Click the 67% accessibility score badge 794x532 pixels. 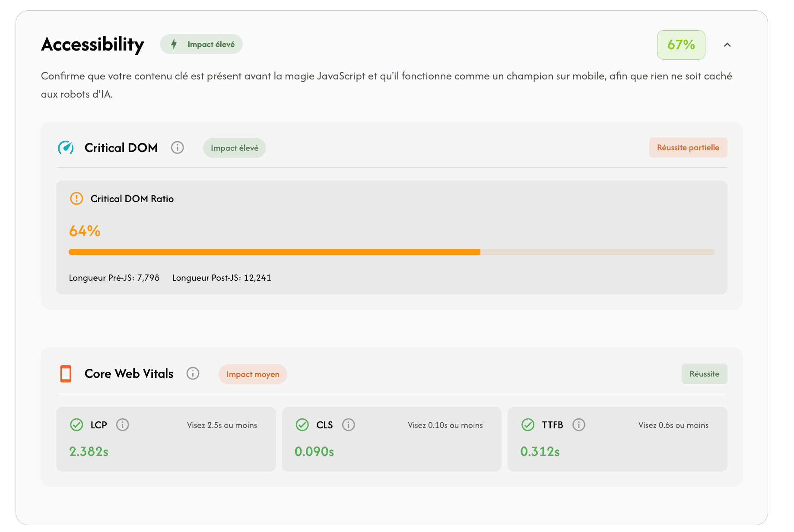click(x=681, y=45)
